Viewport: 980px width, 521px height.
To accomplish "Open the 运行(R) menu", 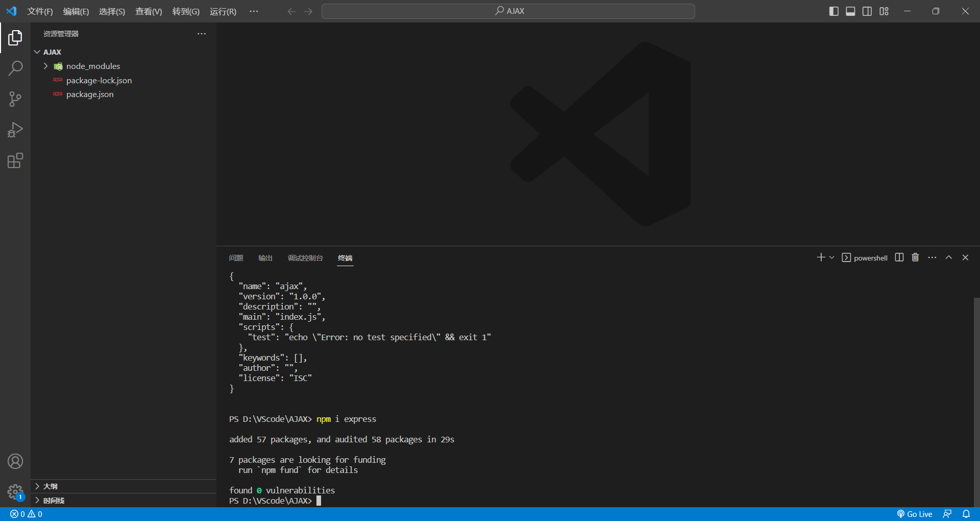I will (223, 11).
